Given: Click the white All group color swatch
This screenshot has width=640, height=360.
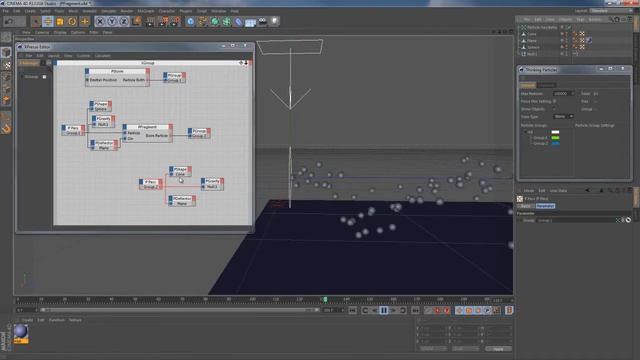Looking at the screenshot, I should click(x=555, y=132).
